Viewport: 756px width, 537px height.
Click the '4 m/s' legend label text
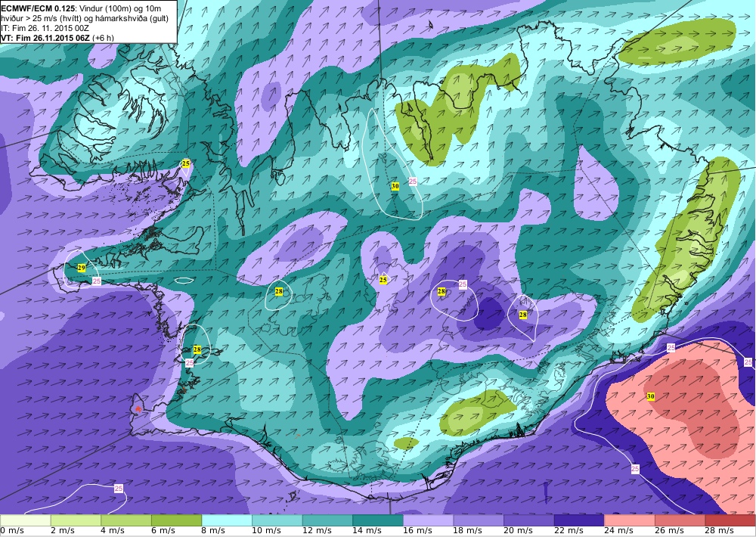(x=113, y=531)
